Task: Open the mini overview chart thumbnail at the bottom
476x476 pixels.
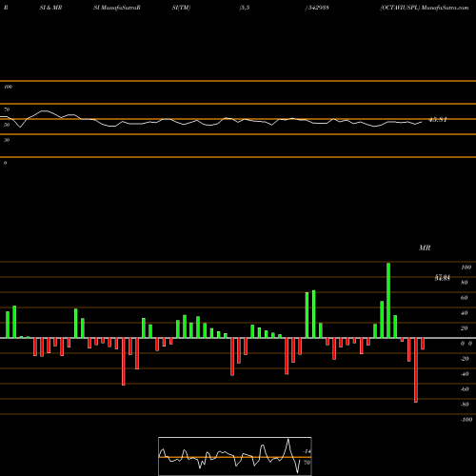Action: click(235, 456)
